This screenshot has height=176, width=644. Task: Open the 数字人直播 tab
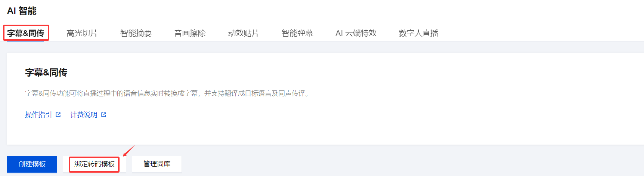pyautogui.click(x=418, y=33)
